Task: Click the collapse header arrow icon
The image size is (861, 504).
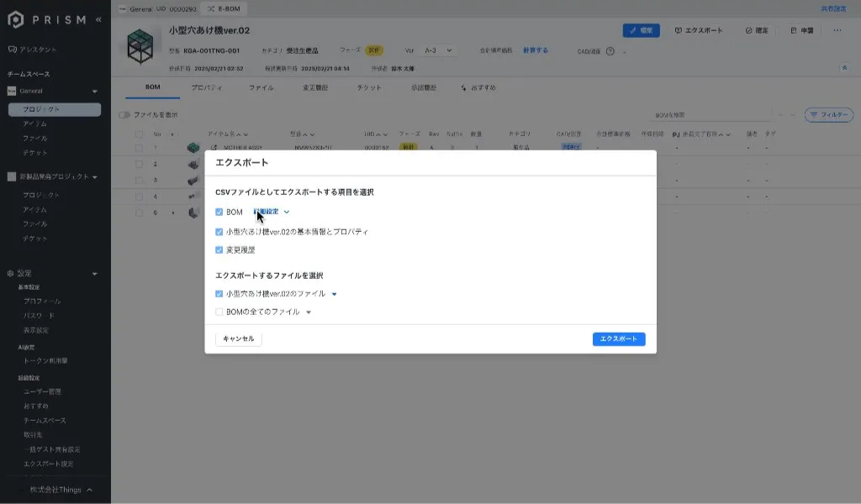Action: [843, 68]
